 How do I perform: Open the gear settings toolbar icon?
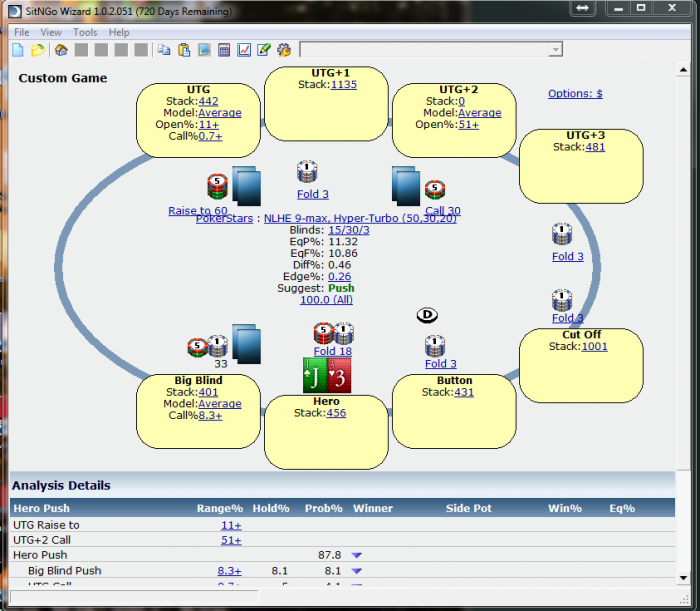[284, 50]
